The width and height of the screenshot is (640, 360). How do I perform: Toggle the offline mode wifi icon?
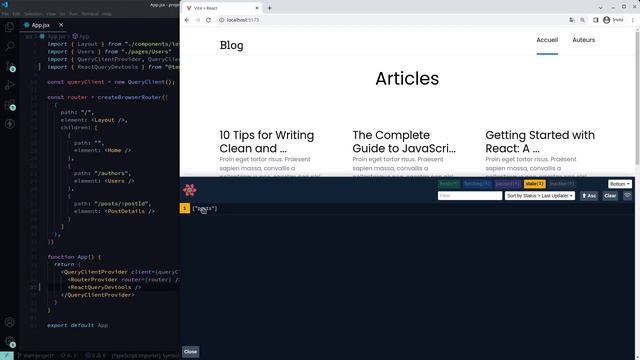pos(627,196)
